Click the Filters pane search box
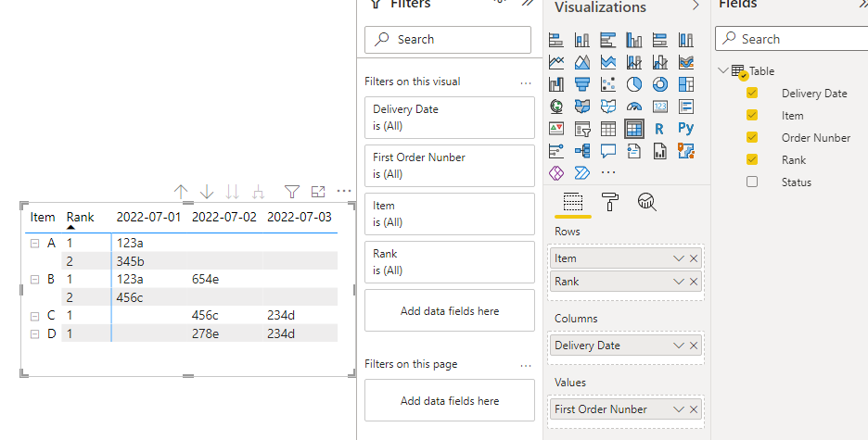This screenshot has width=868, height=440. (448, 40)
